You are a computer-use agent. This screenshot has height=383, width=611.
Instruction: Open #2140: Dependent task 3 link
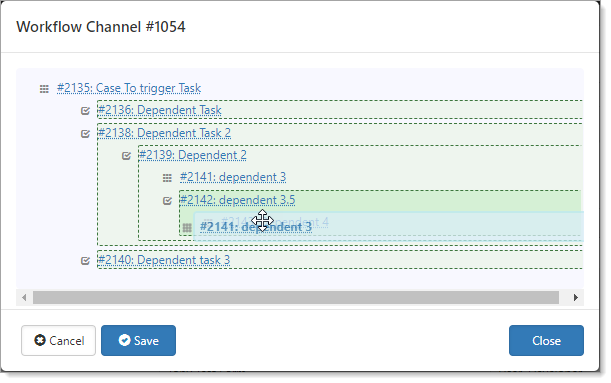pos(164,260)
